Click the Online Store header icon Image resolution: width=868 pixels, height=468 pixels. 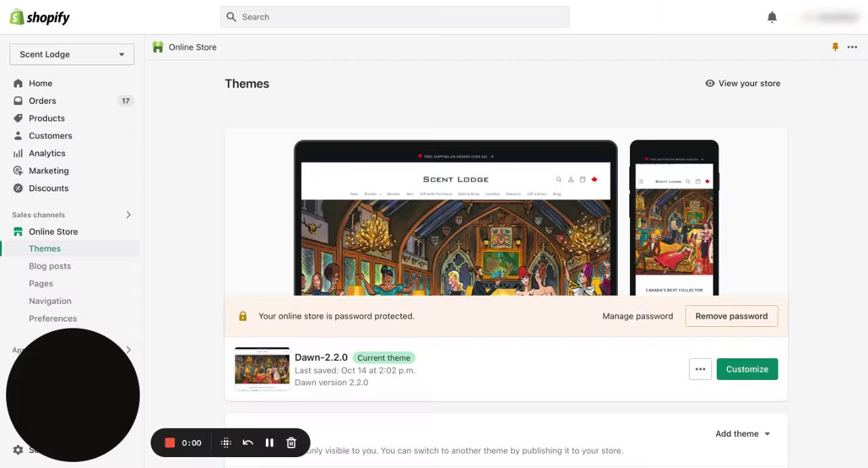pyautogui.click(x=158, y=47)
